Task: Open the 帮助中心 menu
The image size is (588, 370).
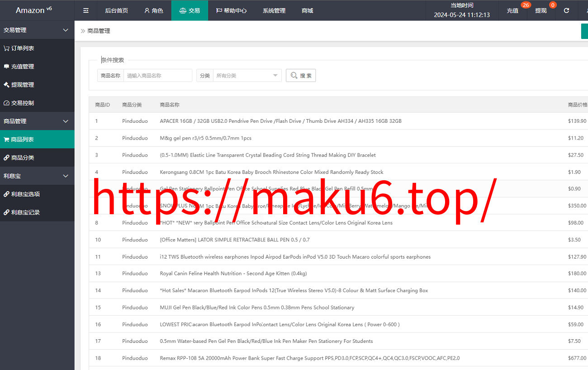Action: point(231,10)
